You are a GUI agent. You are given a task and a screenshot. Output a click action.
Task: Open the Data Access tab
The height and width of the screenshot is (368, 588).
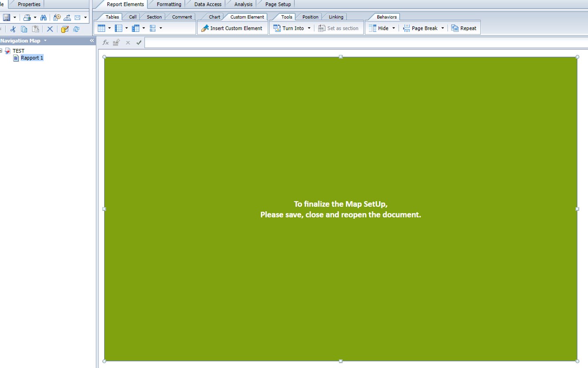pos(208,4)
